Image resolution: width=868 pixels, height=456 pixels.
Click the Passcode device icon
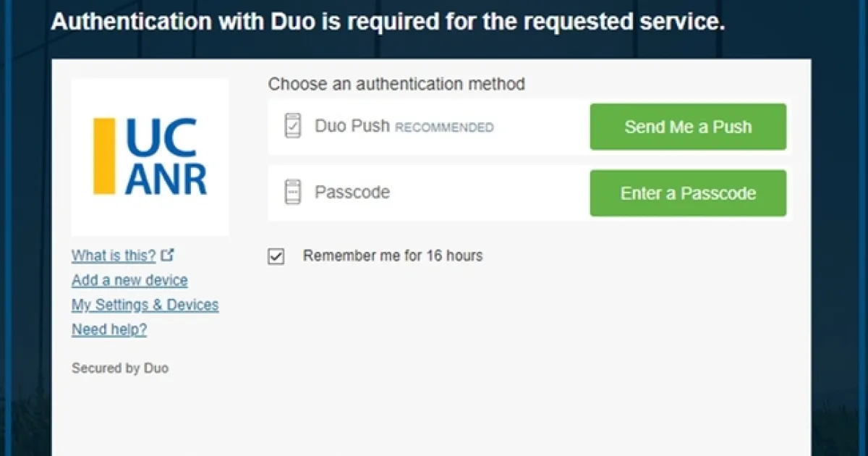tap(292, 193)
